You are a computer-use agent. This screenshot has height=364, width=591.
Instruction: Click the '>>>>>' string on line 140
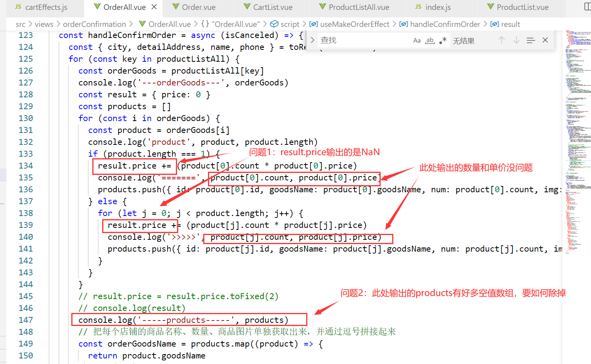(x=183, y=237)
